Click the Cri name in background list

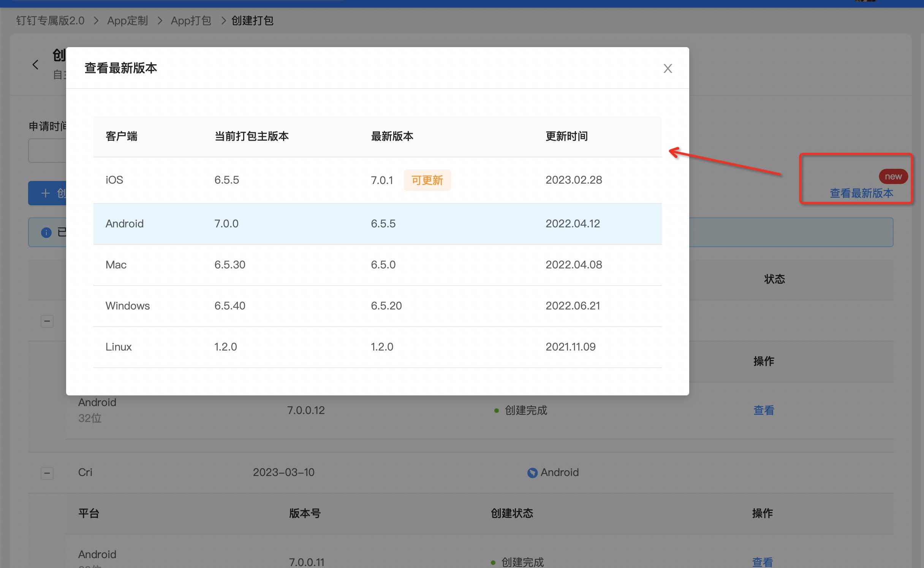[85, 472]
